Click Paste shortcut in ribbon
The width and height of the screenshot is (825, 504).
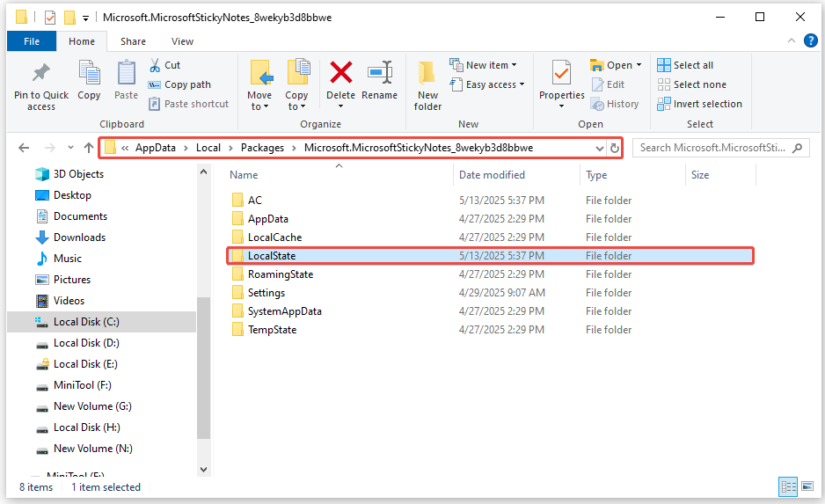[x=188, y=104]
